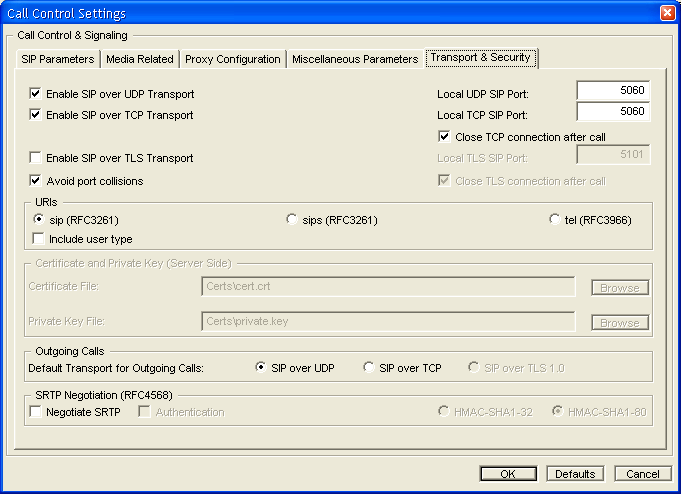The width and height of the screenshot is (681, 494).
Task: Select SIP over UDP default transport
Action: click(261, 368)
